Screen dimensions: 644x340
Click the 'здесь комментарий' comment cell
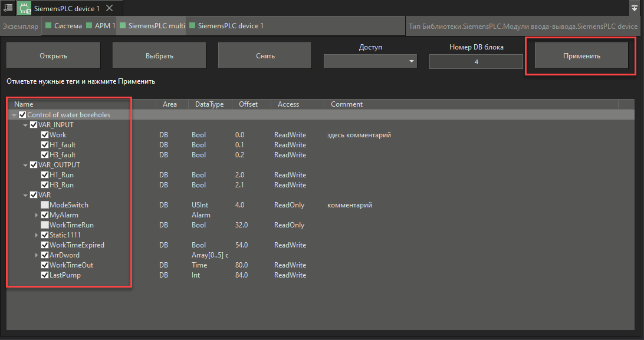[359, 134]
